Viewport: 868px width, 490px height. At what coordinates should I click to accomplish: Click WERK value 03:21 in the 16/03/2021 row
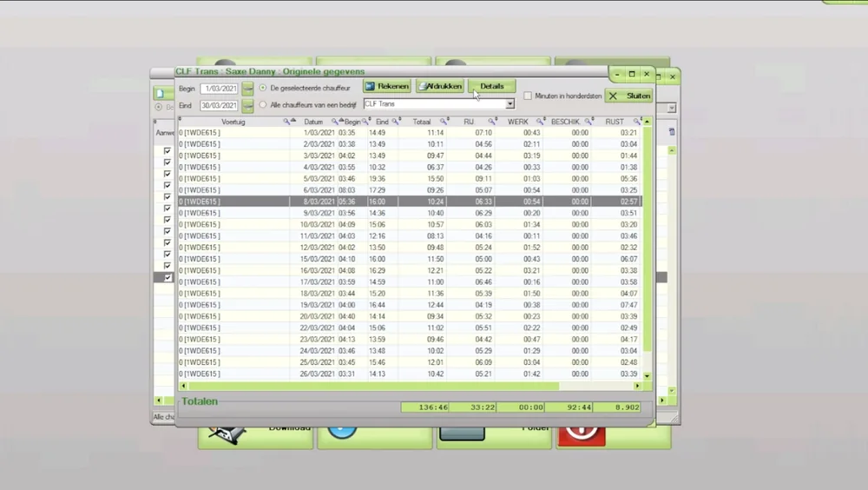point(531,270)
